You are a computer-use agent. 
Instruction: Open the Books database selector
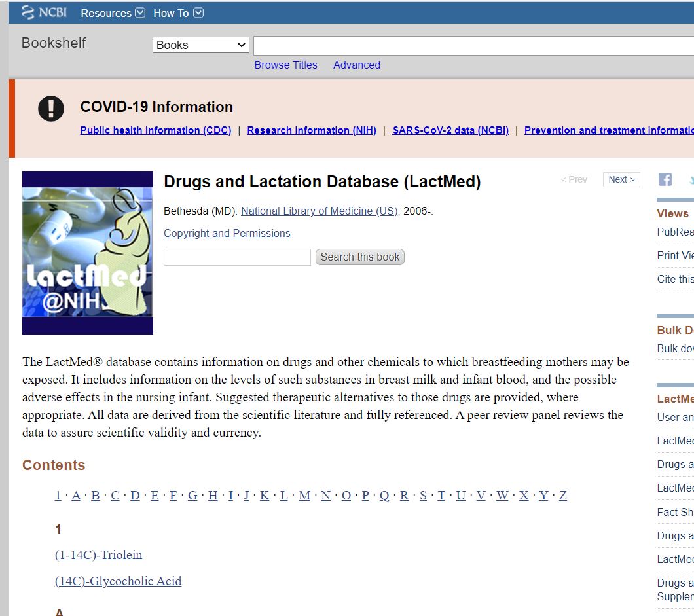(201, 45)
